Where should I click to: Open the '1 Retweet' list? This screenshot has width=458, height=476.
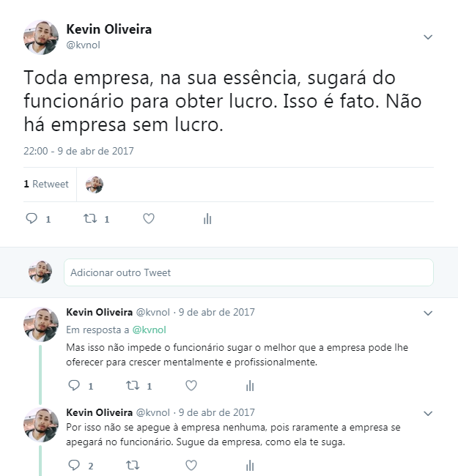46,184
